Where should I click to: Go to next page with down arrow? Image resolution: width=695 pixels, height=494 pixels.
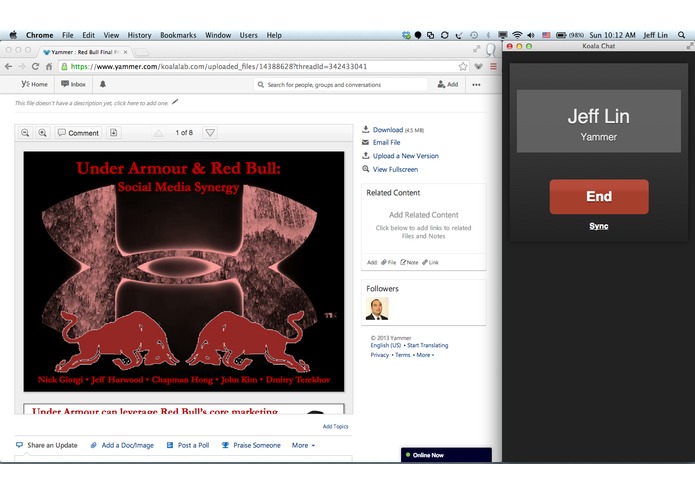210,133
